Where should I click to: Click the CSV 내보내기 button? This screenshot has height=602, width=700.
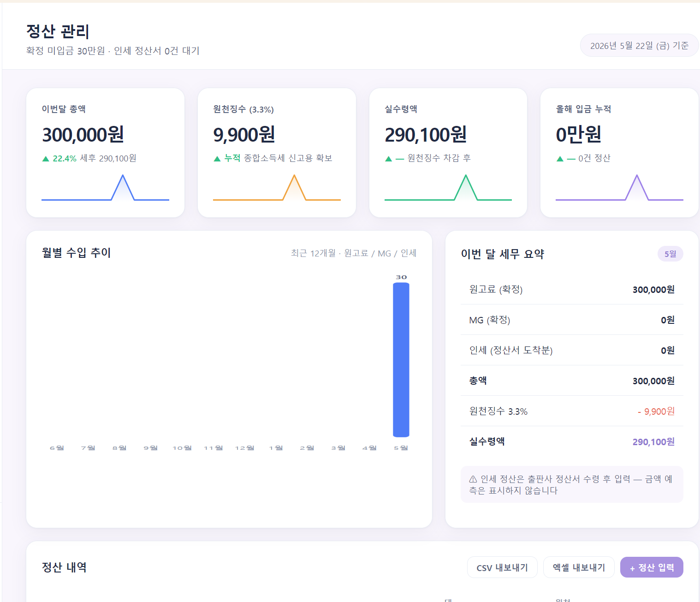coord(502,567)
